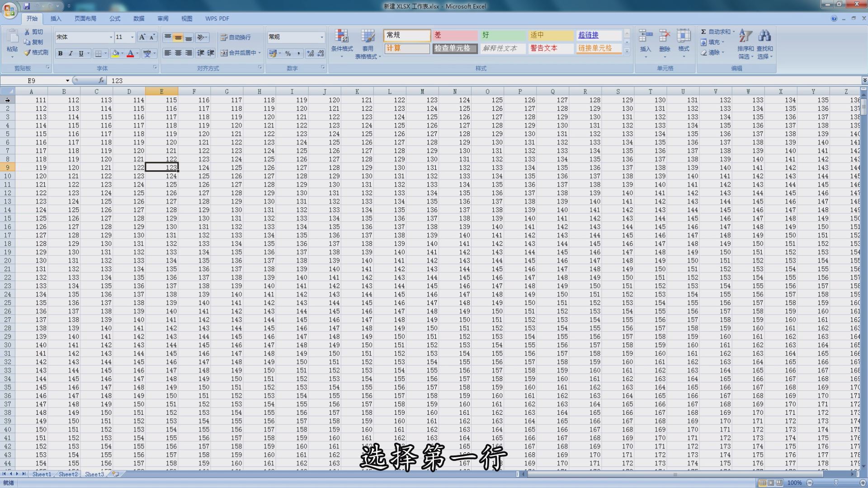Apply comma style number format
Image resolution: width=868 pixels, height=488 pixels.
pos(298,53)
